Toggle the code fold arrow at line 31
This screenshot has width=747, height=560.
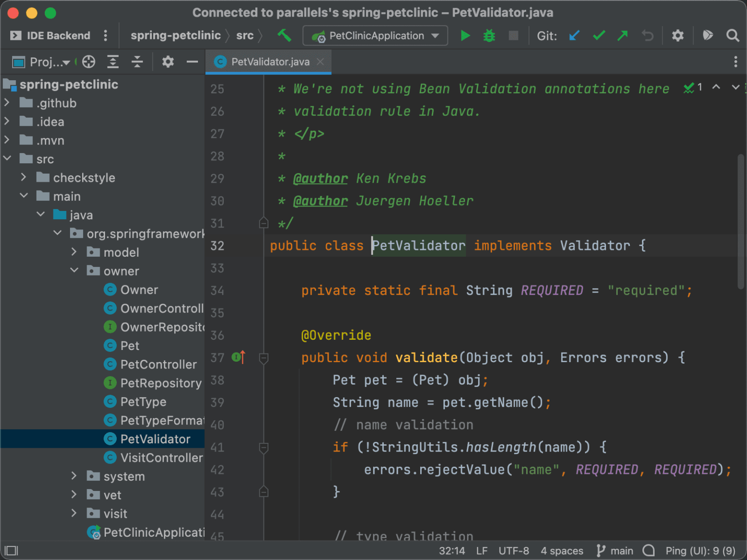[264, 223]
